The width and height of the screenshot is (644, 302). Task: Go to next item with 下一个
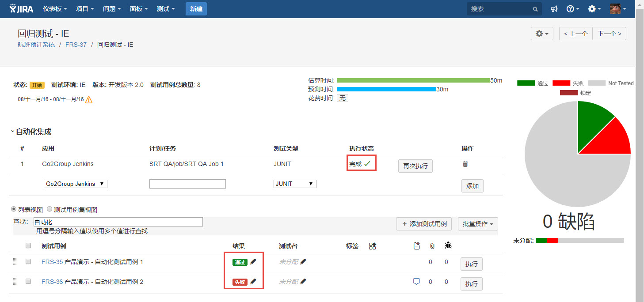[x=609, y=34]
